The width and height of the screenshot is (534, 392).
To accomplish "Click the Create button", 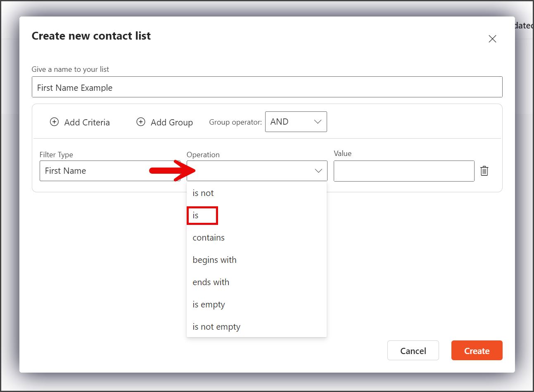I will coord(477,350).
